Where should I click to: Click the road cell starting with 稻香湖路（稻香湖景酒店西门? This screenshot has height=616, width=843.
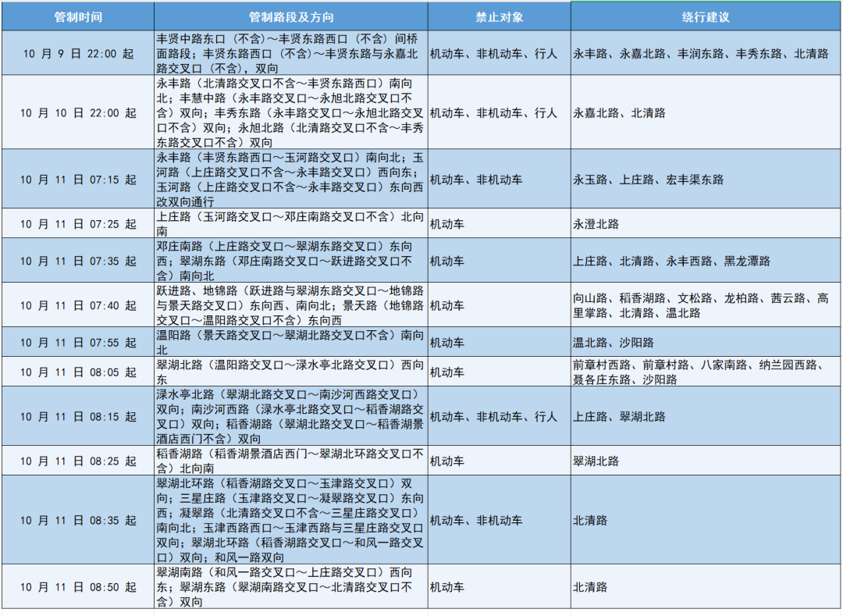click(x=291, y=461)
